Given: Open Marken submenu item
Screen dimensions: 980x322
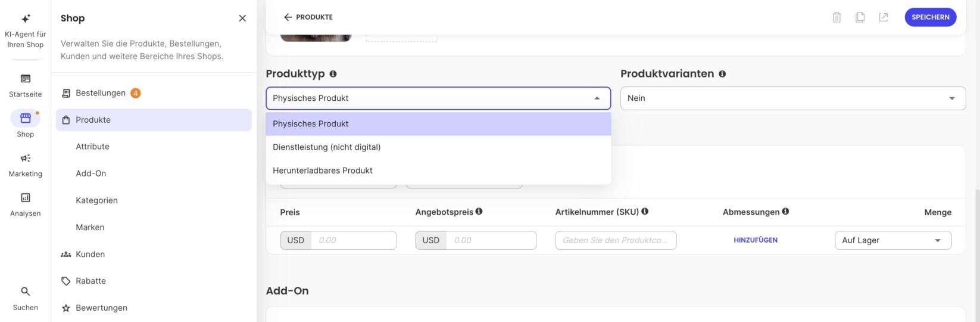Looking at the screenshot, I should [x=90, y=227].
